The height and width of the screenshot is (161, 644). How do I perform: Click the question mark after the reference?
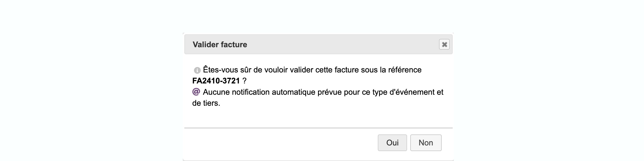tap(244, 81)
